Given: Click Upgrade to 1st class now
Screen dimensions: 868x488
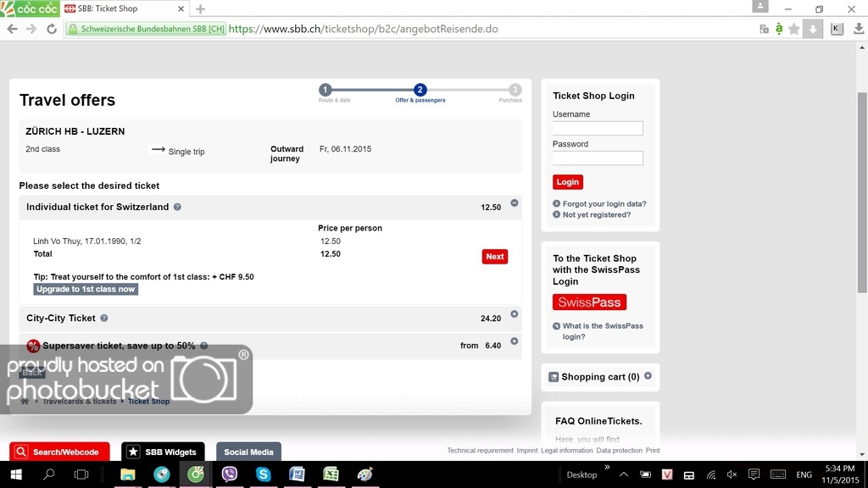Looking at the screenshot, I should point(86,290).
